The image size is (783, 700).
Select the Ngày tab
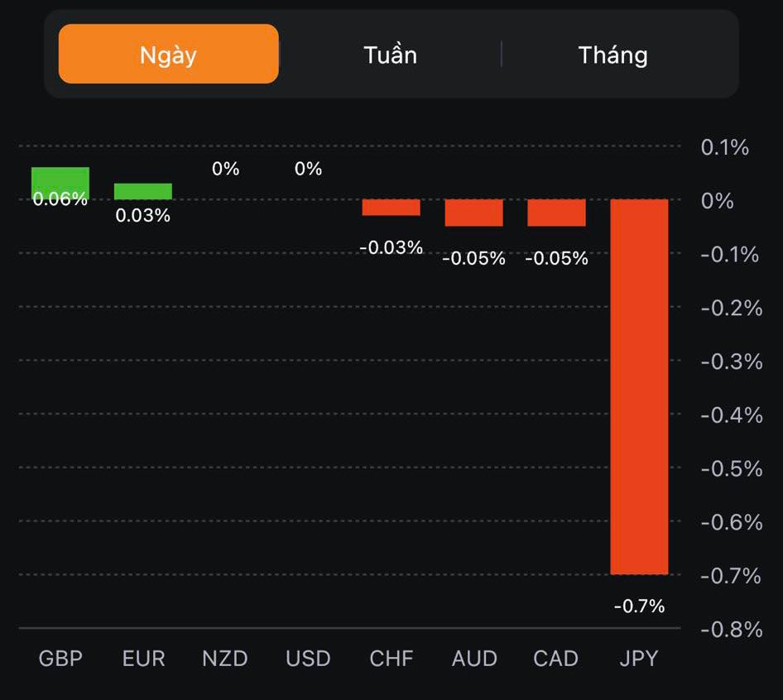pyautogui.click(x=168, y=55)
